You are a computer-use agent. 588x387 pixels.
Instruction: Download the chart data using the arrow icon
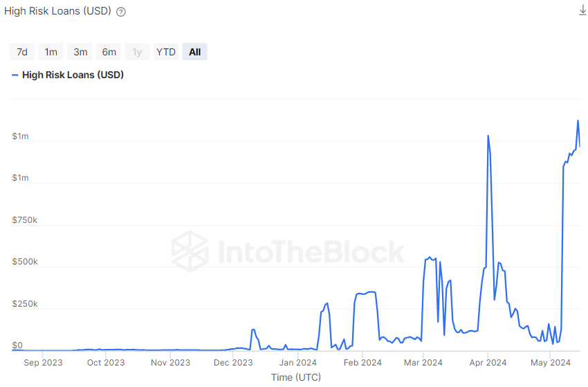pyautogui.click(x=582, y=10)
